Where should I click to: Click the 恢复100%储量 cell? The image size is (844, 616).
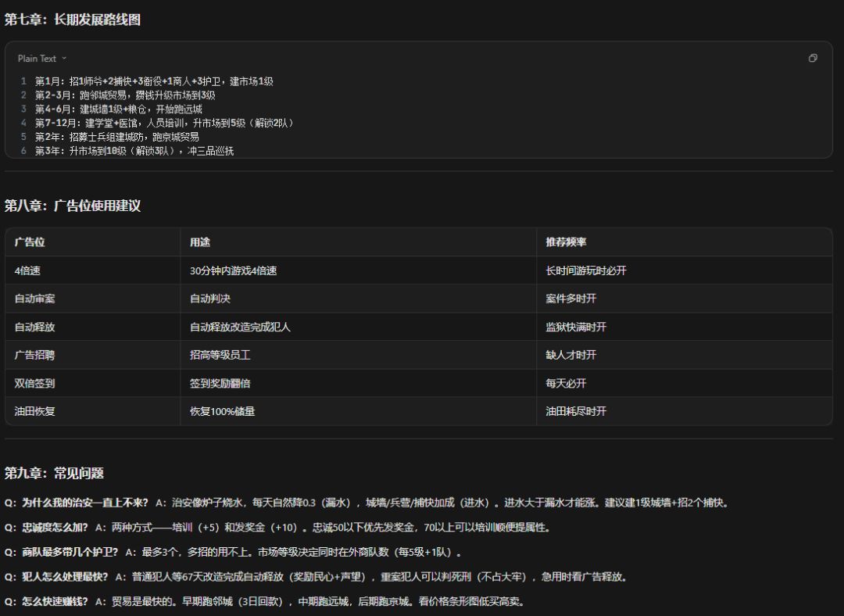click(359, 411)
